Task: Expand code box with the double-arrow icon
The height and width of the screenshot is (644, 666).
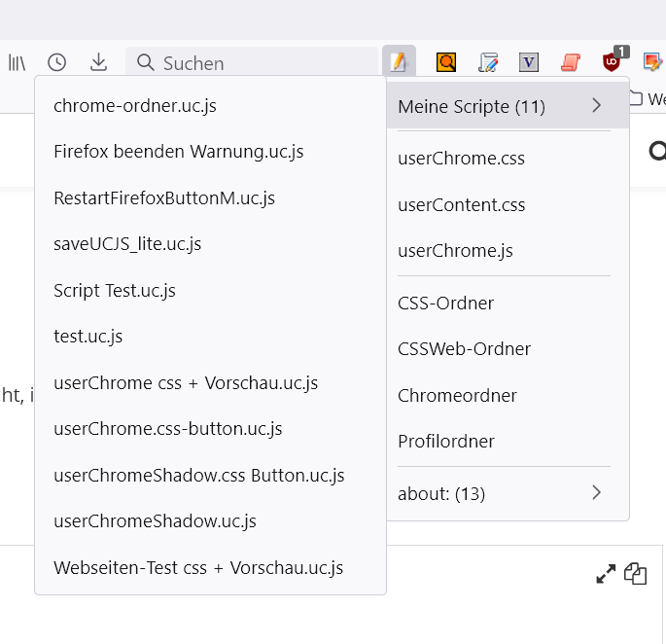Action: 606,574
